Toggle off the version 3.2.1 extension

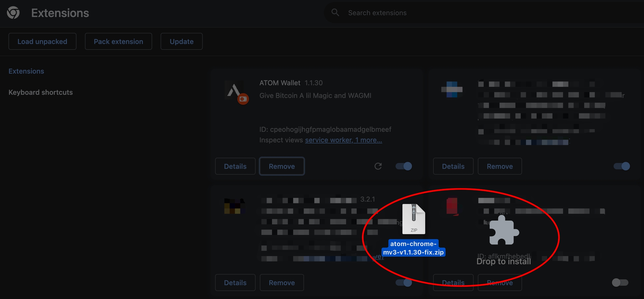tap(404, 283)
